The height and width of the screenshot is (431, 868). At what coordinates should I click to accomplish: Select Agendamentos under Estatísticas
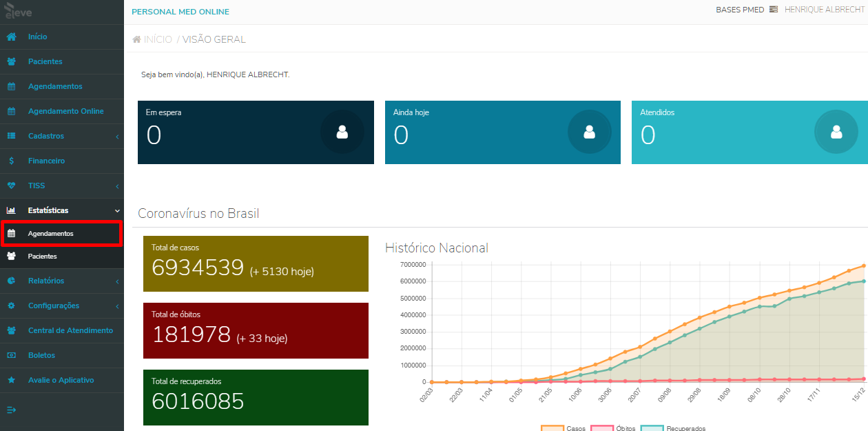click(62, 234)
